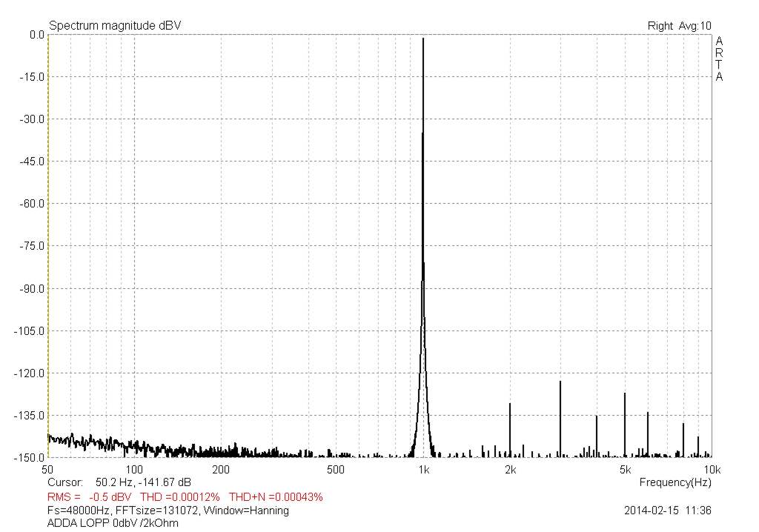Click the 8 kHz harmonic spike
The width and height of the screenshot is (759, 532).
point(683,439)
